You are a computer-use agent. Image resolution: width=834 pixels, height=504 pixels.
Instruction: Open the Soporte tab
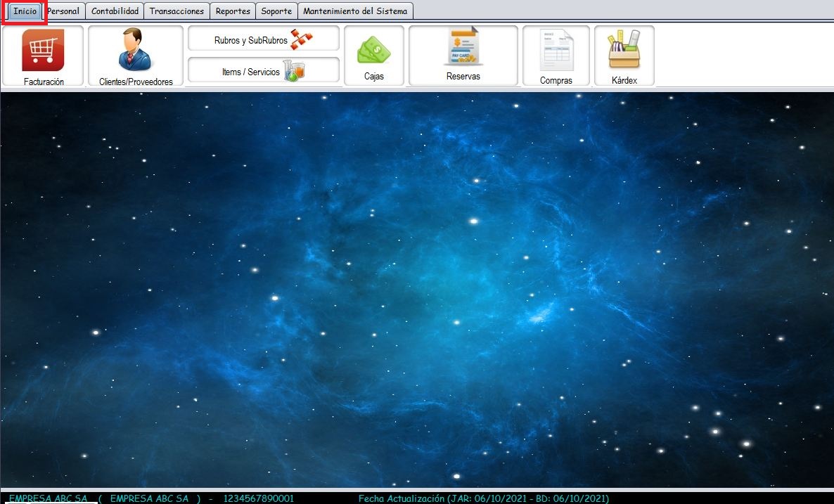(276, 11)
